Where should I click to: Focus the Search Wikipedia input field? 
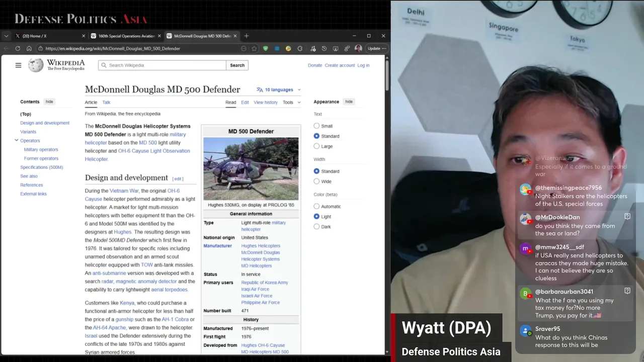point(162,65)
